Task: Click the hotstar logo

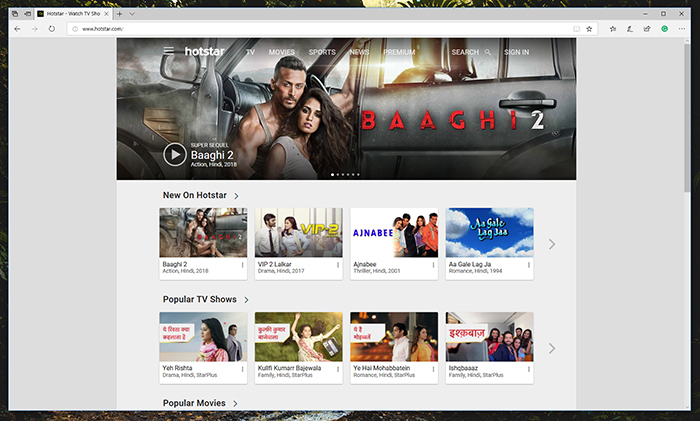Action: [x=204, y=51]
